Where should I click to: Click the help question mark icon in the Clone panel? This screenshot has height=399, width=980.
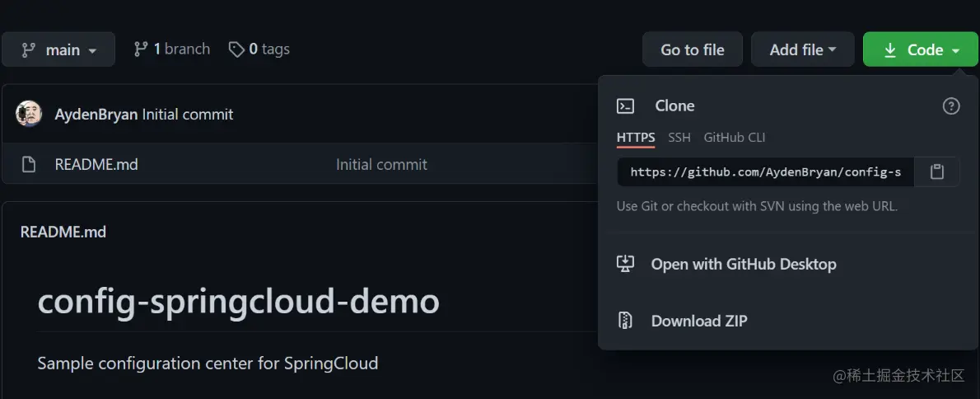[950, 106]
